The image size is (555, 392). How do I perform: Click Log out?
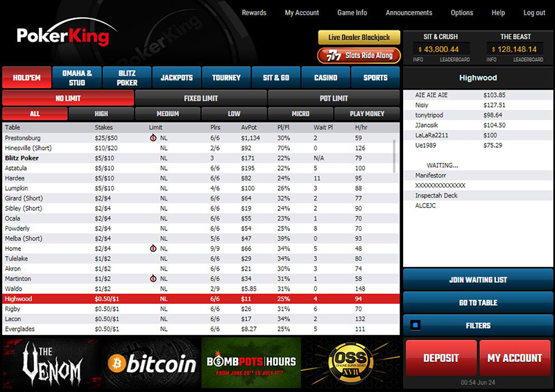pos(534,12)
